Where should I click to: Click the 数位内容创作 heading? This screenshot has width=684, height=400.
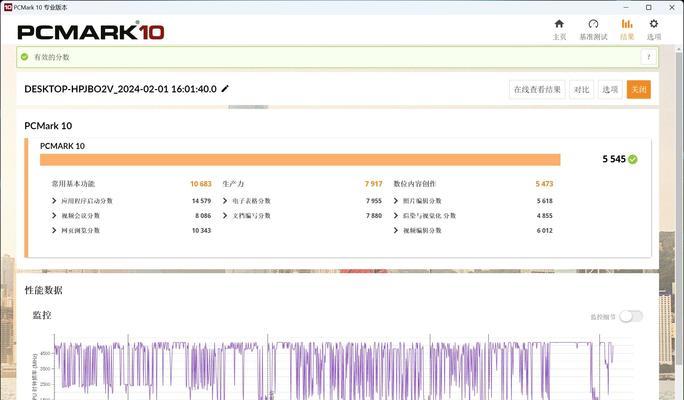[415, 184]
